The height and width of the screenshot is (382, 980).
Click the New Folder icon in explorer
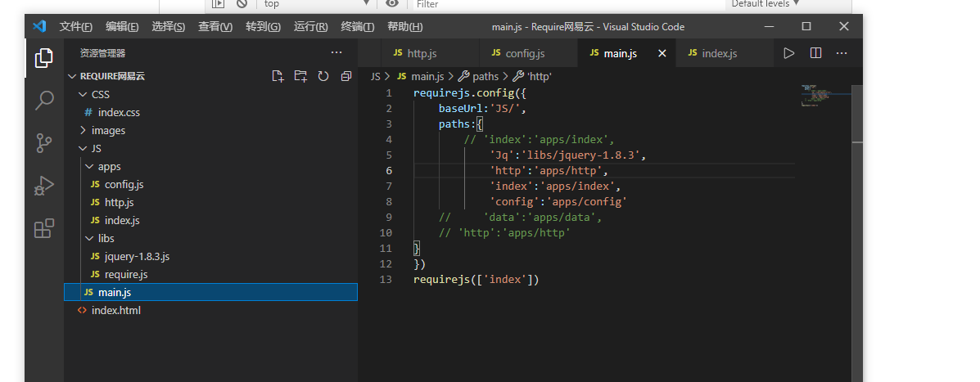pyautogui.click(x=300, y=76)
